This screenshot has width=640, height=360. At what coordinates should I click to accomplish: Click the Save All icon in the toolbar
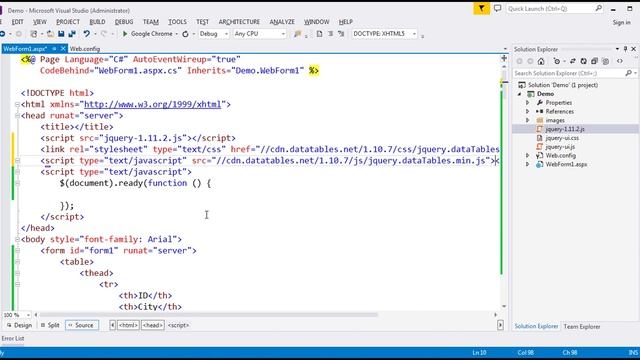(x=72, y=34)
